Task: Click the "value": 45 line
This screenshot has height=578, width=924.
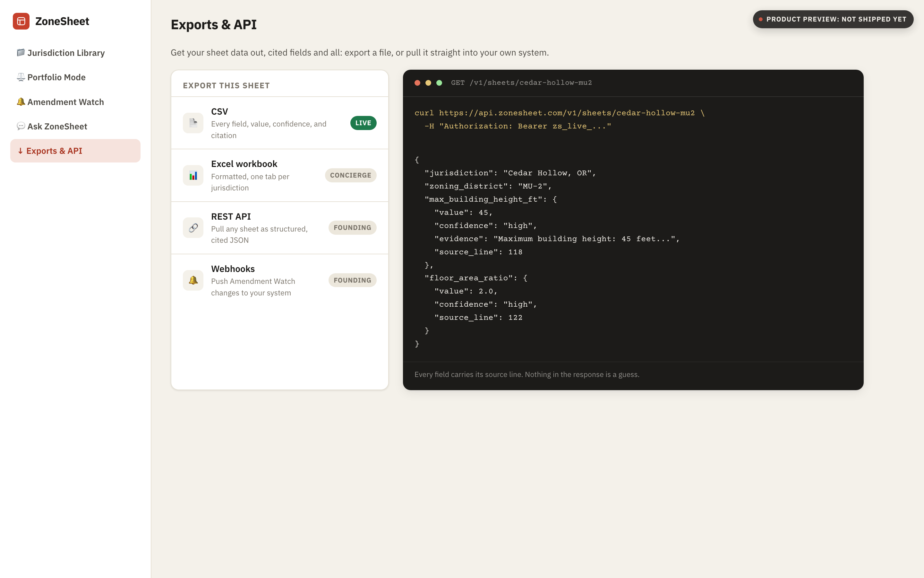Action: pyautogui.click(x=464, y=213)
